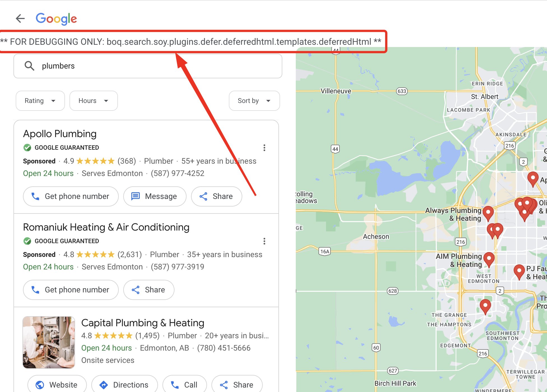Click the Villeneuve map label
547x392 pixels.
coord(336,91)
